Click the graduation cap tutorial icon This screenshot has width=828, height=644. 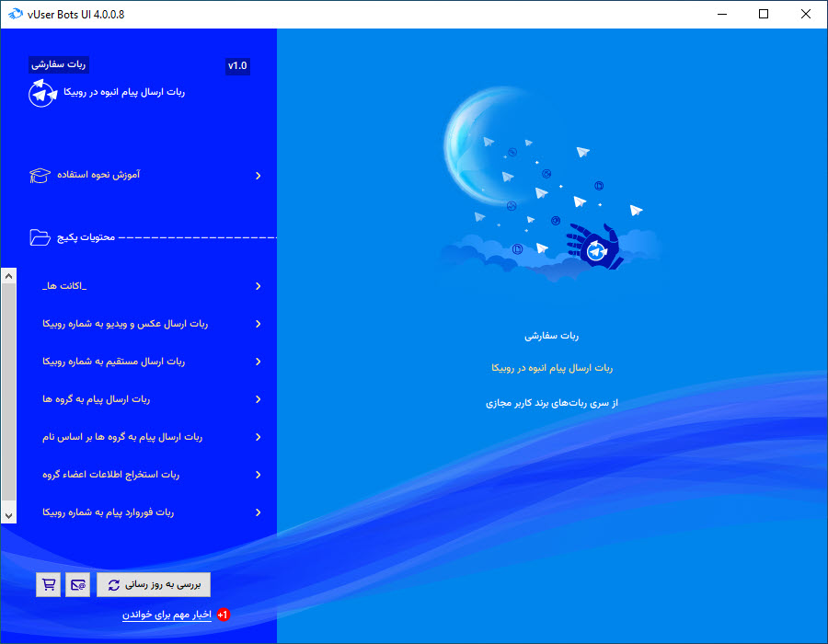click(x=40, y=175)
